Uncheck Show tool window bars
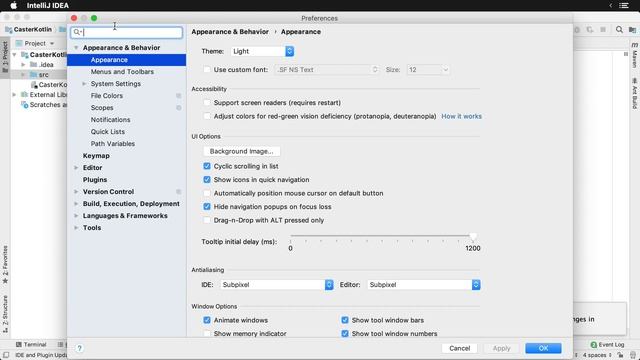Screen dimensions: 640x360 (345, 320)
